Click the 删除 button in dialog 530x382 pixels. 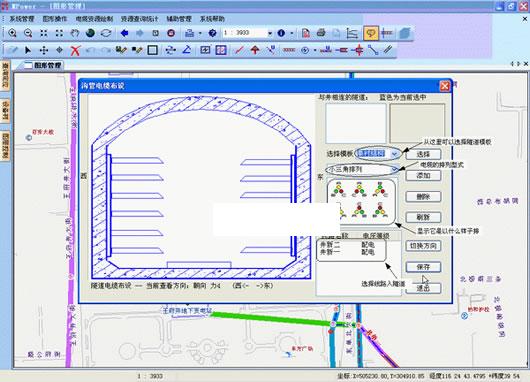click(423, 197)
